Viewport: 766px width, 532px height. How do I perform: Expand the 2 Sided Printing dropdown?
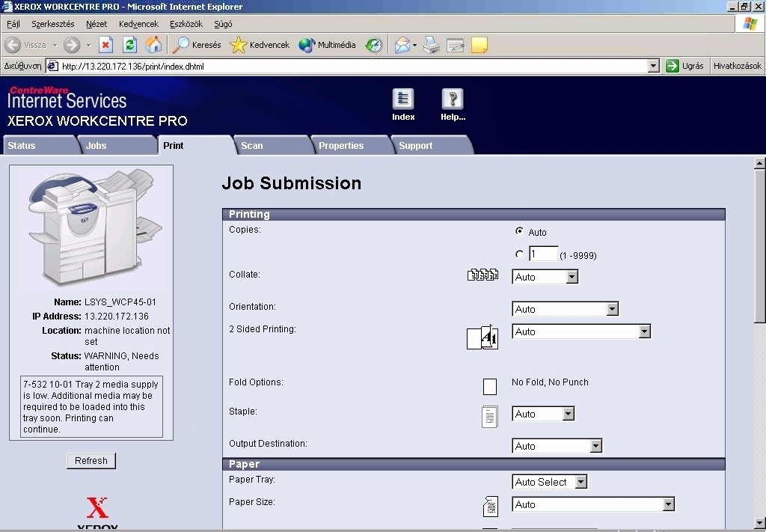(x=581, y=331)
